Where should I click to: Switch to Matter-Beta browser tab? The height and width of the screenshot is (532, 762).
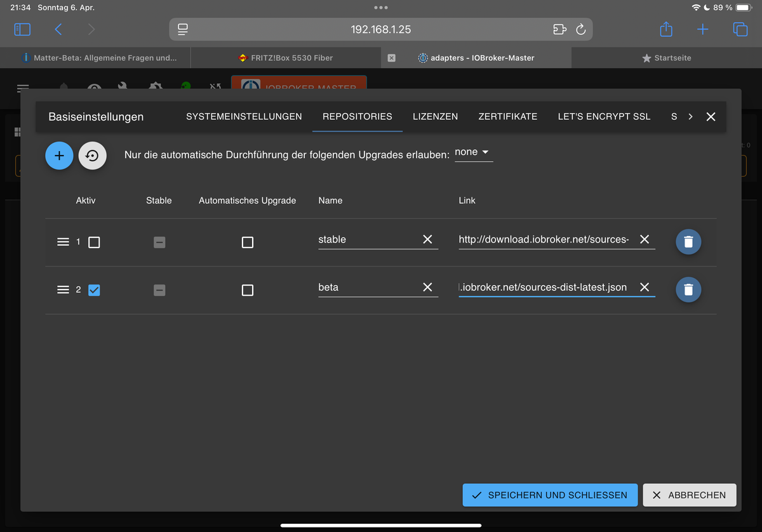pos(95,58)
